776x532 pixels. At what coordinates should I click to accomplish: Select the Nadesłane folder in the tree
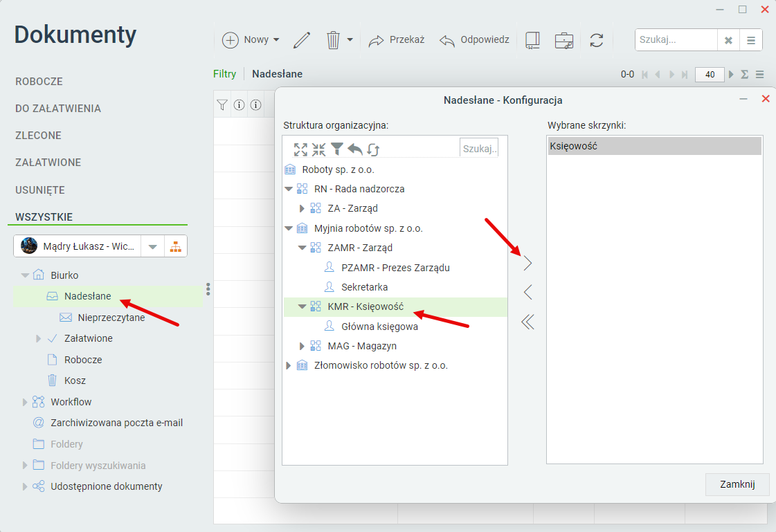(88, 296)
